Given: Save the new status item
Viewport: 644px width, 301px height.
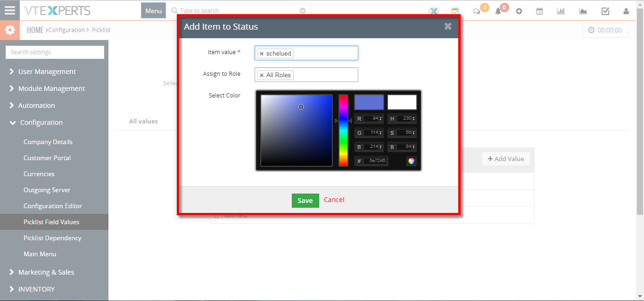Looking at the screenshot, I should [x=305, y=200].
